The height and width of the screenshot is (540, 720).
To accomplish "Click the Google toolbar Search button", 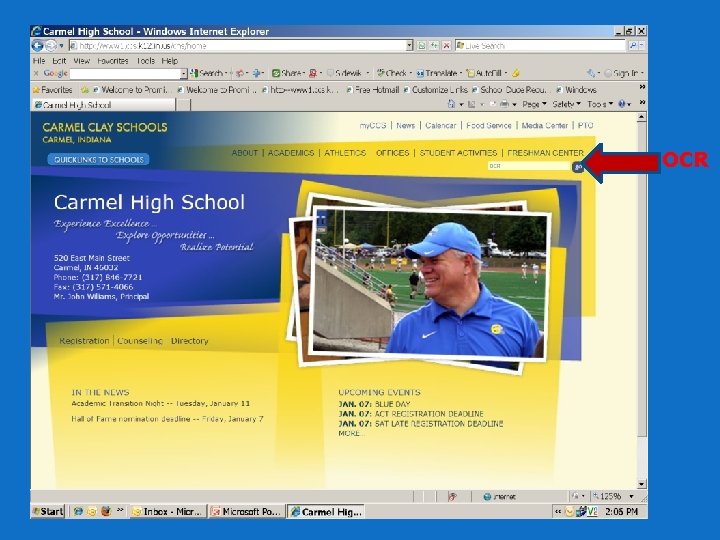I will pos(207,73).
